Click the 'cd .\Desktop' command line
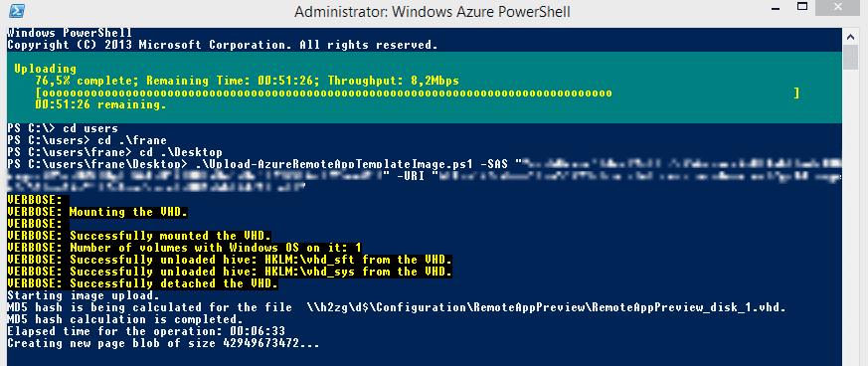 [x=114, y=152]
